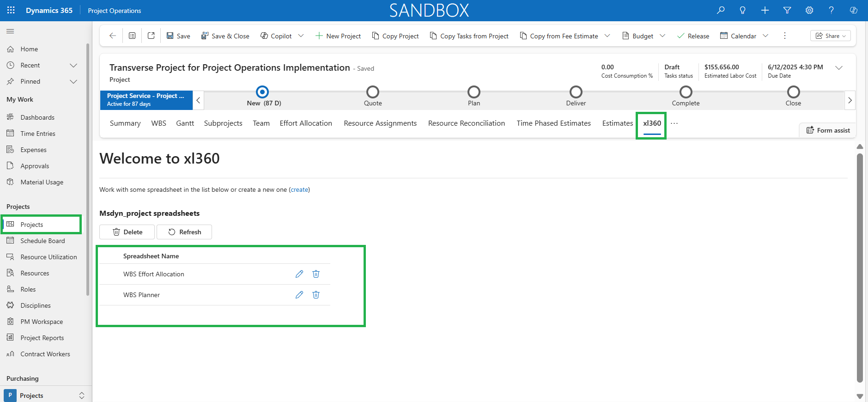This screenshot has height=402, width=868.
Task: Expand the Recent section chevron
Action: click(x=73, y=65)
